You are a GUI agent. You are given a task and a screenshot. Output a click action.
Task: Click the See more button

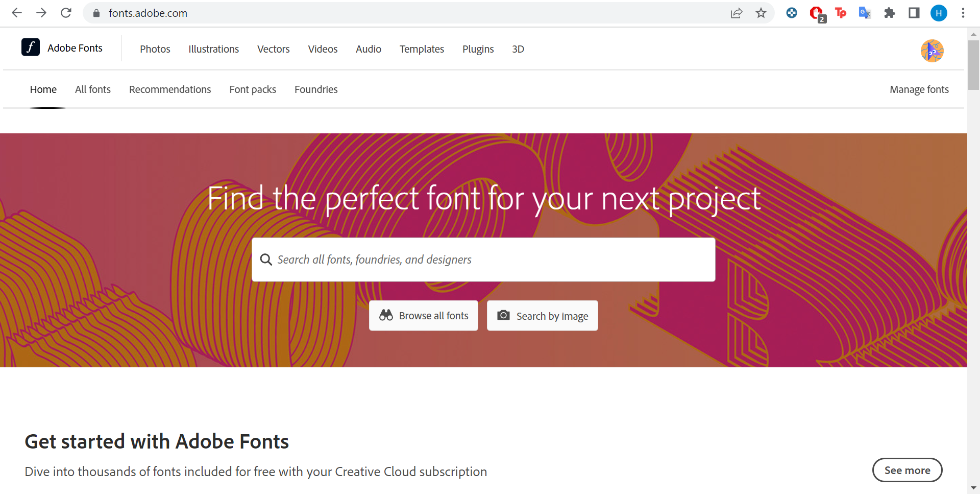tap(908, 470)
